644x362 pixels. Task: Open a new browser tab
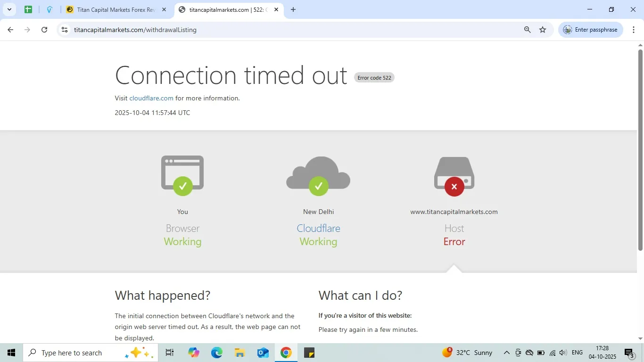[293, 9]
